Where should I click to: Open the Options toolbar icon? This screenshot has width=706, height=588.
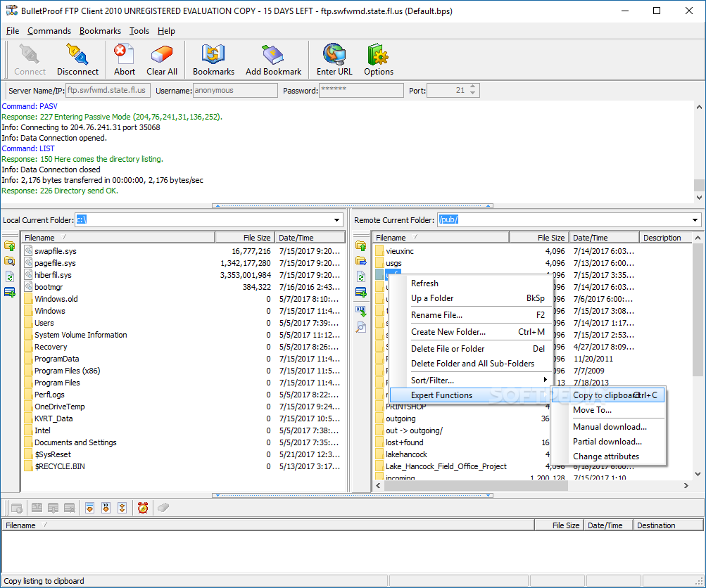click(x=378, y=60)
